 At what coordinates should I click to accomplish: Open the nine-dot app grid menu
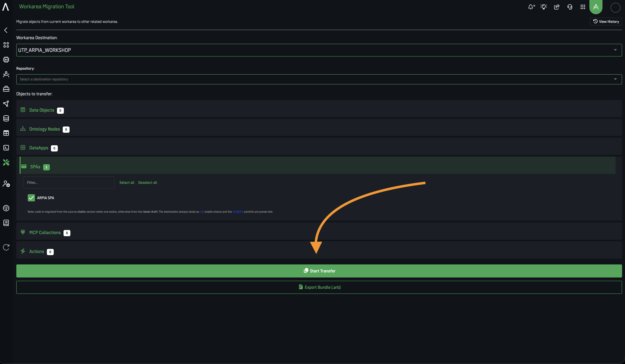click(x=583, y=7)
